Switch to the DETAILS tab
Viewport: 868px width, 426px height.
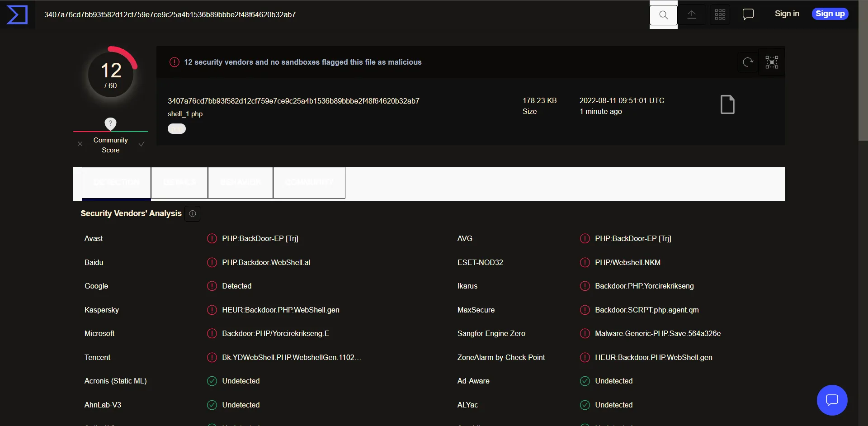pos(179,183)
